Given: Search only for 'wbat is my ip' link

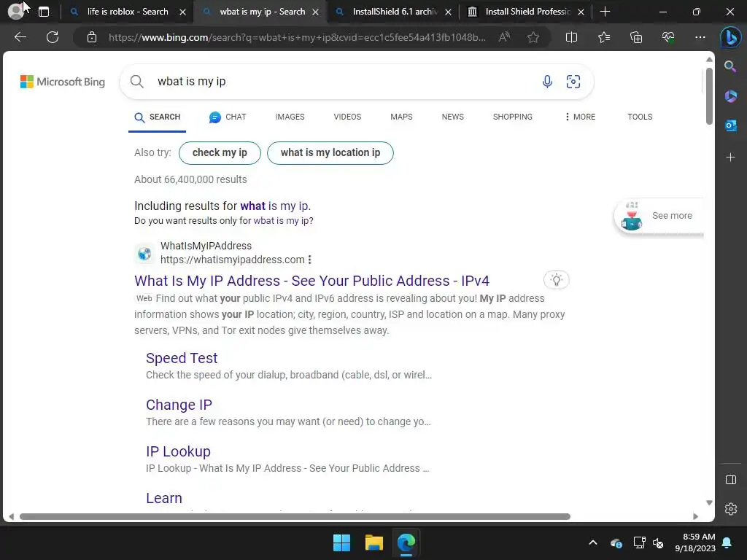Looking at the screenshot, I should point(283,220).
